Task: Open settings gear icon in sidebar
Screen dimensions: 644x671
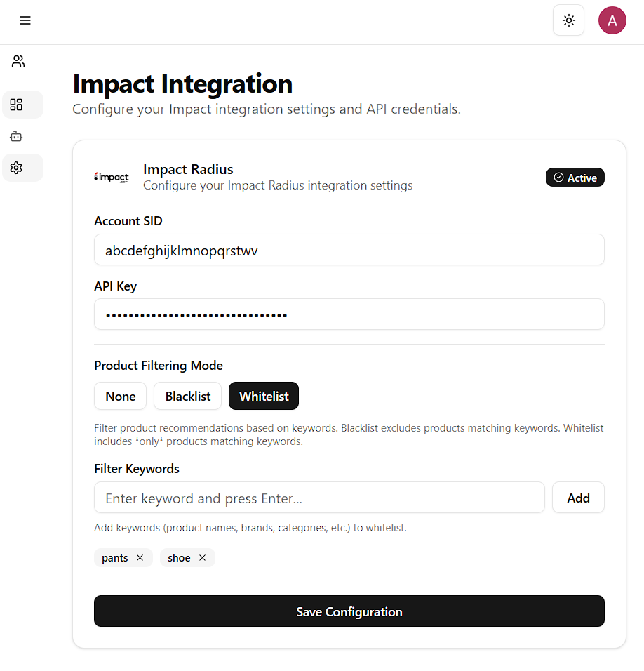Action: [x=16, y=168]
